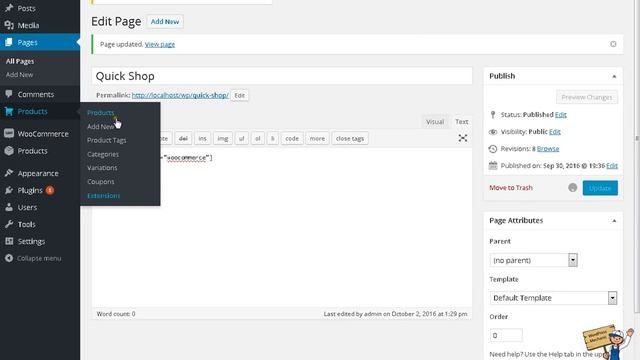Click the Plugins plug icon

9,190
